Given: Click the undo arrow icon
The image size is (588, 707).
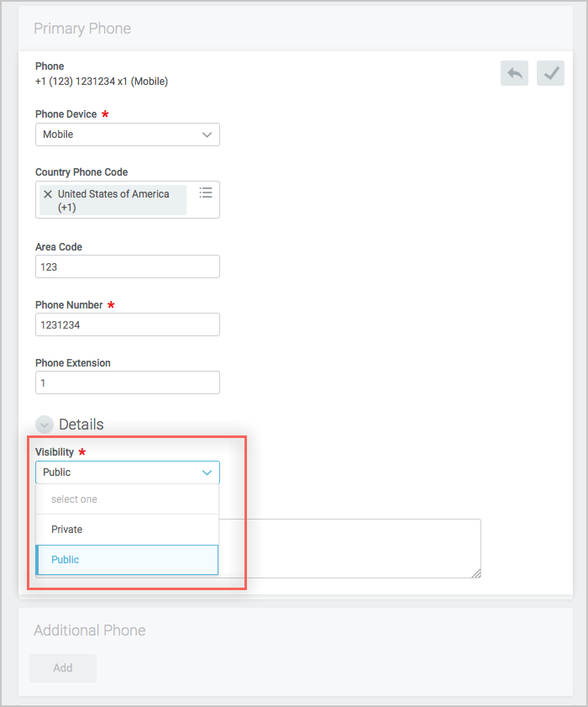Looking at the screenshot, I should (x=514, y=73).
